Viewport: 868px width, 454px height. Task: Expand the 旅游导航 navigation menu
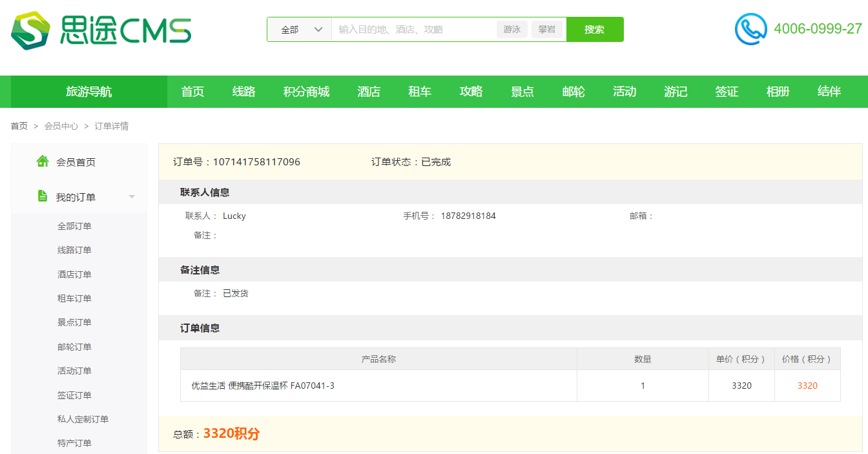click(89, 92)
